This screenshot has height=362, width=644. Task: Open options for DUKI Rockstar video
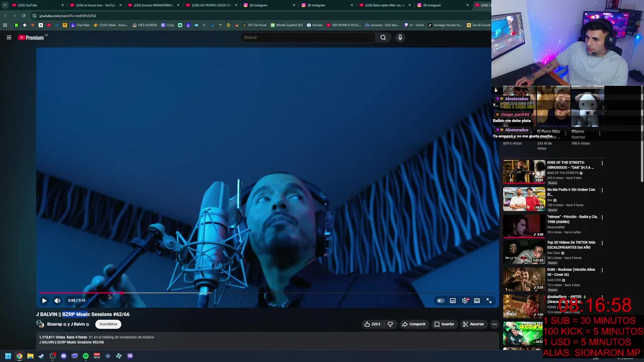(x=602, y=270)
